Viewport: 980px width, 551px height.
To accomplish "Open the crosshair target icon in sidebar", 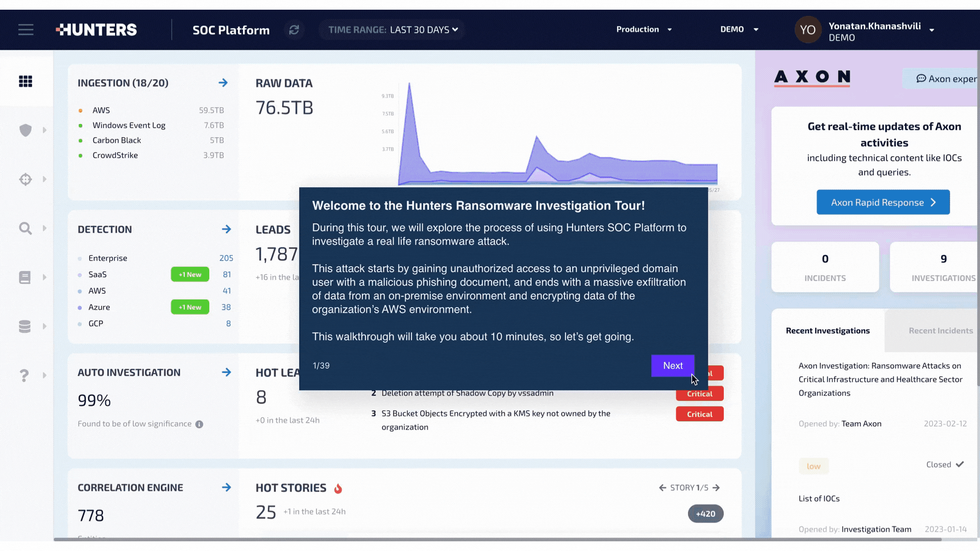I will (x=26, y=179).
